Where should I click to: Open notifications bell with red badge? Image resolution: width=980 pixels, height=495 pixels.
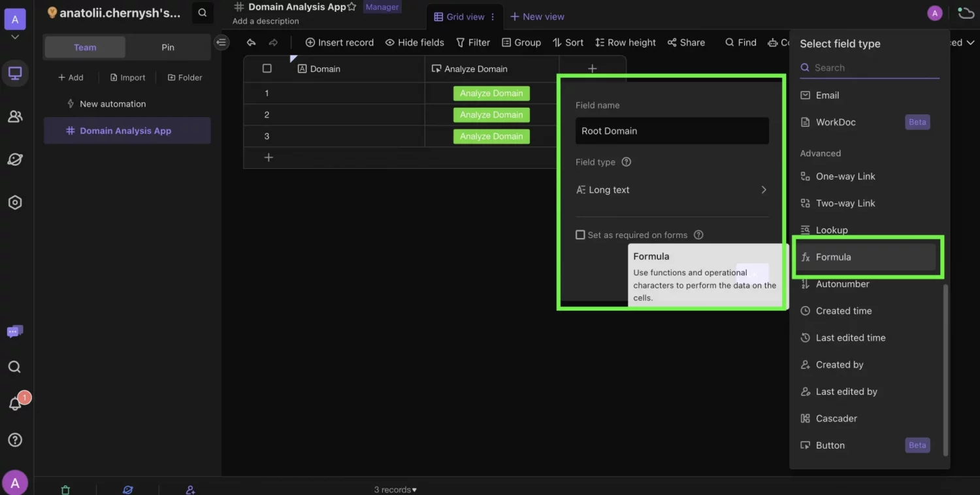click(x=15, y=403)
